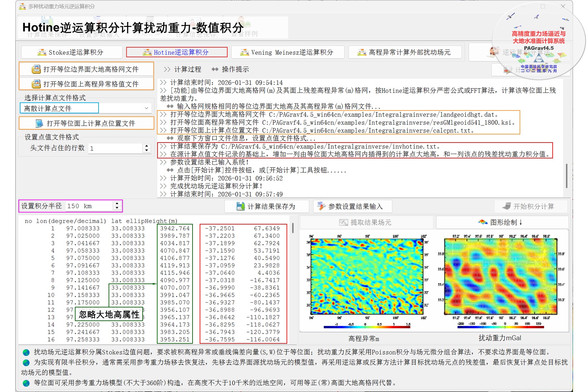
Task: Click the 头文件占住的行数 input field
Action: tap(115, 148)
